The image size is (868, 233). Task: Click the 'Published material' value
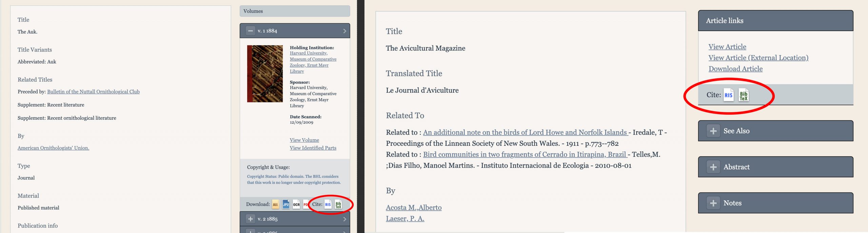pos(38,208)
